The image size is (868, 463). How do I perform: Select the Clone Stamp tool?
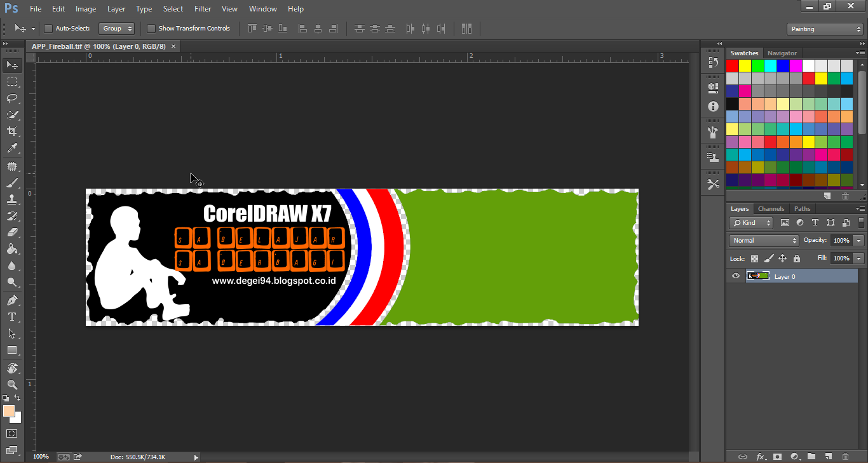click(12, 199)
